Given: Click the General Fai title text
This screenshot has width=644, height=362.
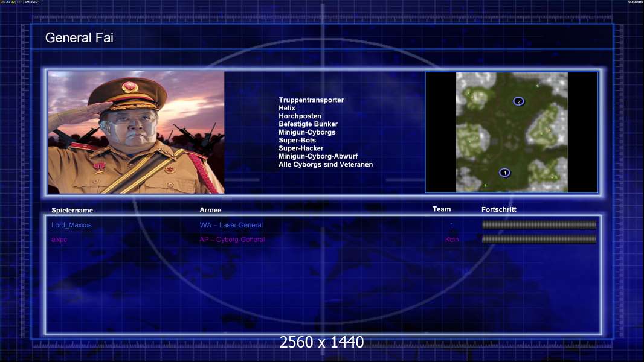Looking at the screenshot, I should click(79, 38).
